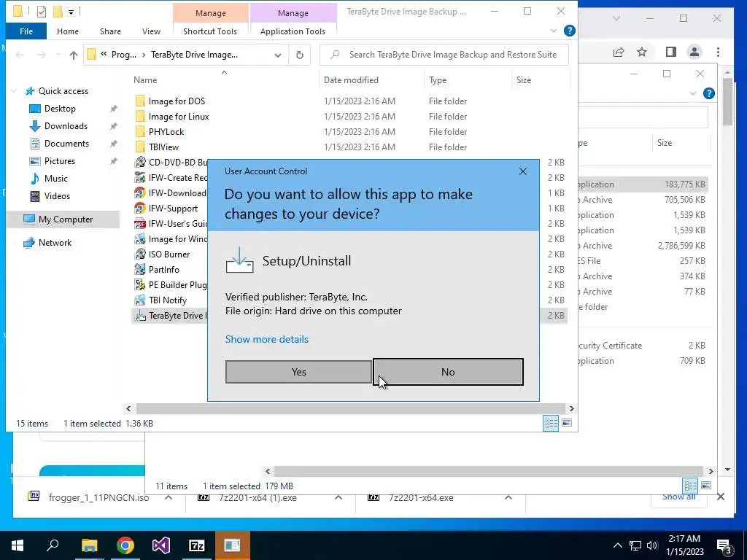
Task: Open Visual Studio from the taskbar
Action: pyautogui.click(x=161, y=545)
